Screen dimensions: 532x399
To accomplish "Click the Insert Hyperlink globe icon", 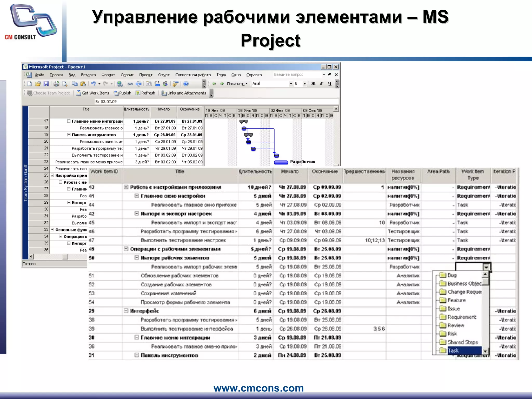I will click(x=120, y=84).
